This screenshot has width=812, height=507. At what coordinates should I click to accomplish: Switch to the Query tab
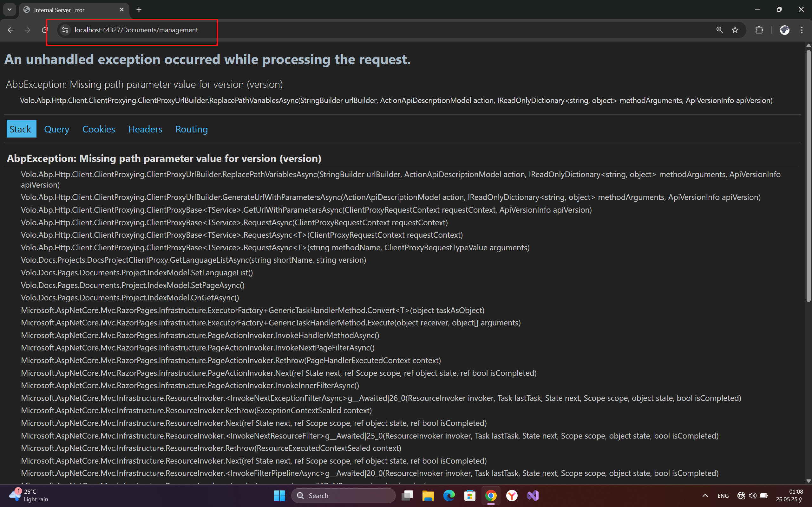tap(57, 129)
